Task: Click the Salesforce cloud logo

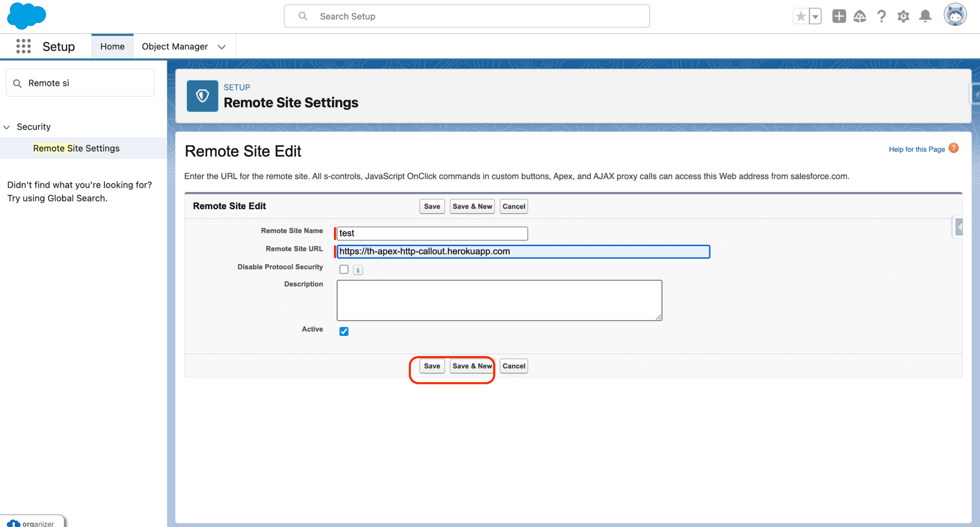Action: [26, 15]
